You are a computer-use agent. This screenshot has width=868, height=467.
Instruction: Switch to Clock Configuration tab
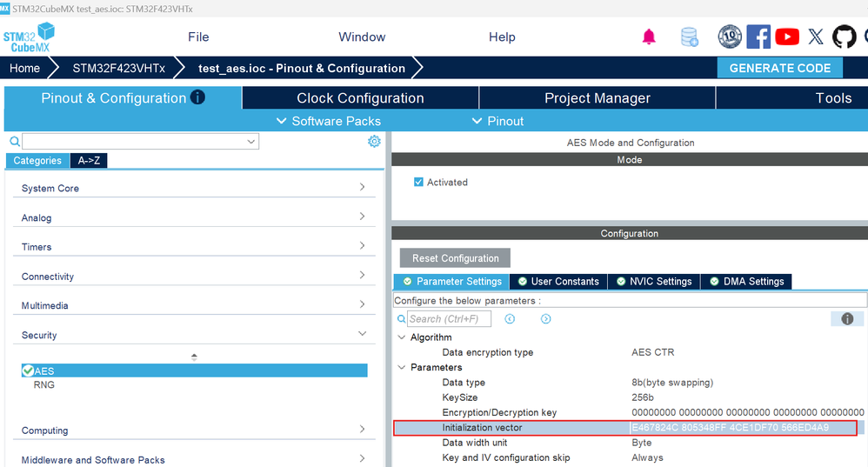pos(360,98)
